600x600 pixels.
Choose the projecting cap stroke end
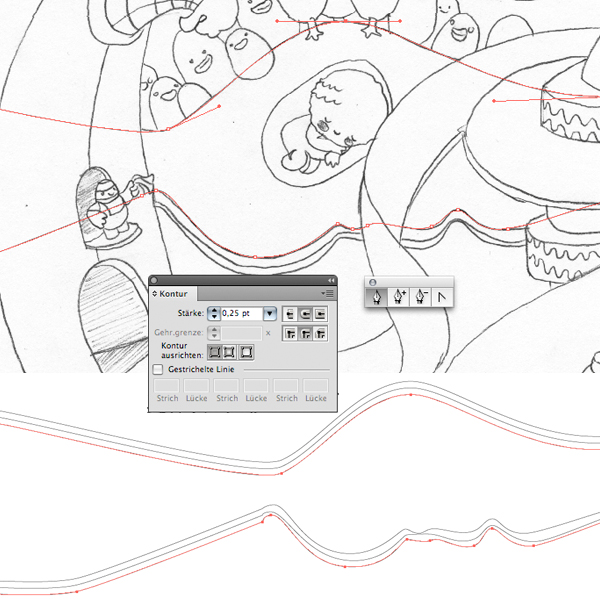pos(320,314)
